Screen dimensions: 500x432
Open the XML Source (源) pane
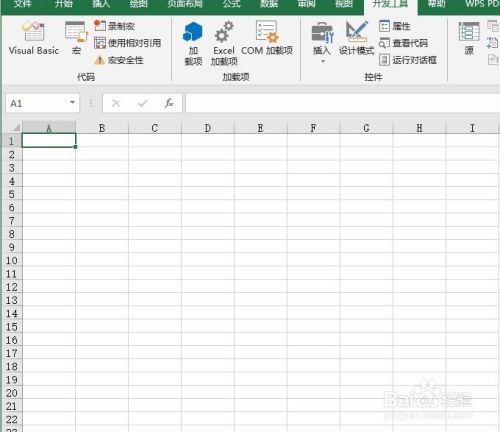[x=469, y=38]
